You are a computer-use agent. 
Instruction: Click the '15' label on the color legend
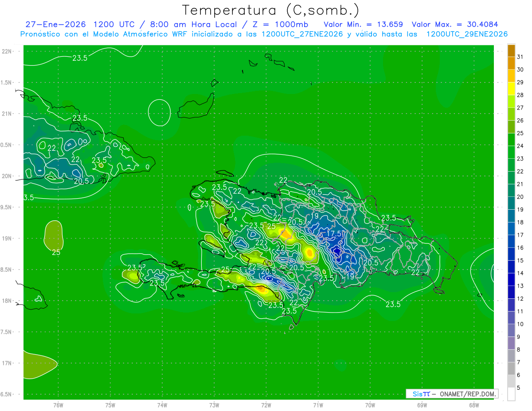click(520, 261)
